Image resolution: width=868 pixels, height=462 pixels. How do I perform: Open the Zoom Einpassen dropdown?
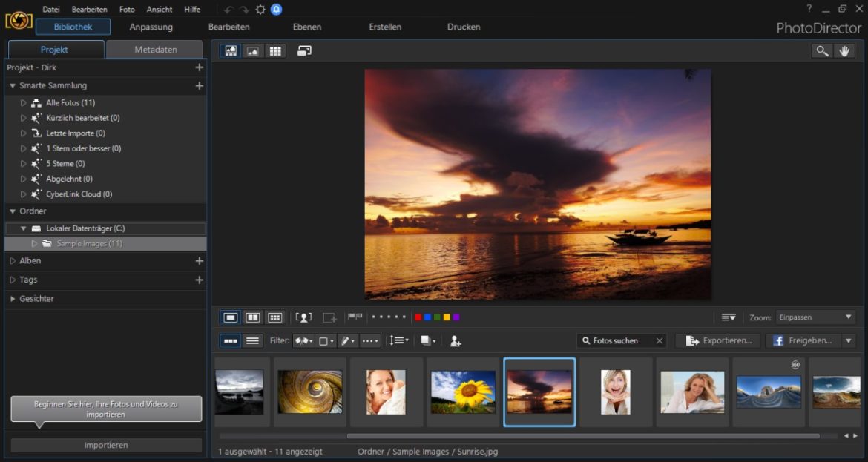coord(815,317)
